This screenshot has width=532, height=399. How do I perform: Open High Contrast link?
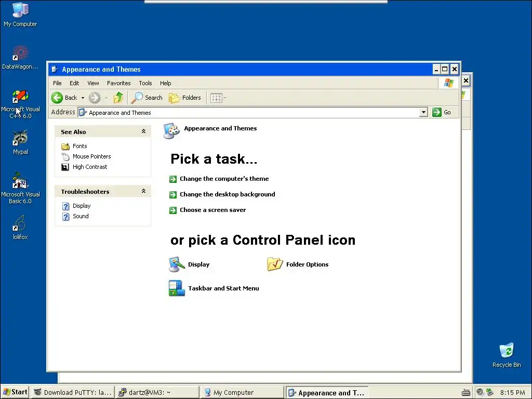tap(90, 167)
